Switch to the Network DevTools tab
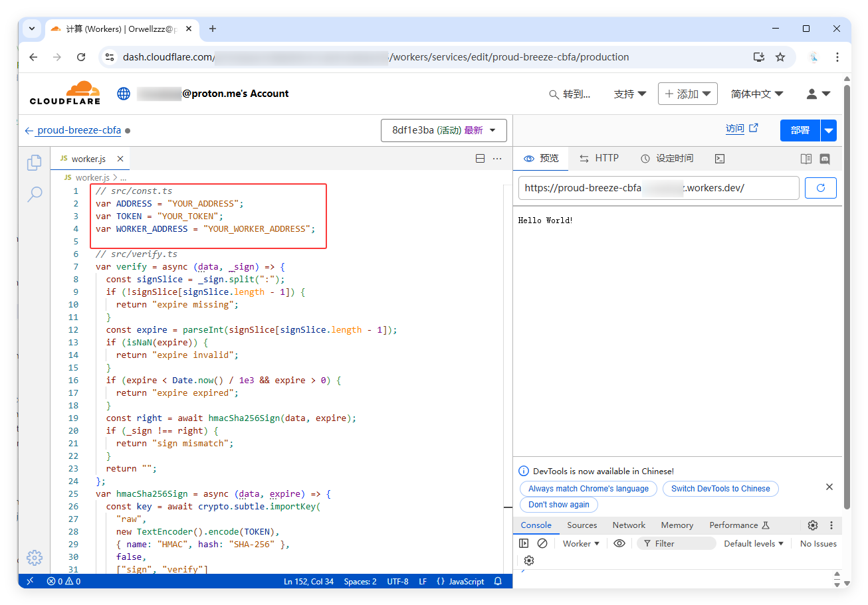 [x=629, y=525]
